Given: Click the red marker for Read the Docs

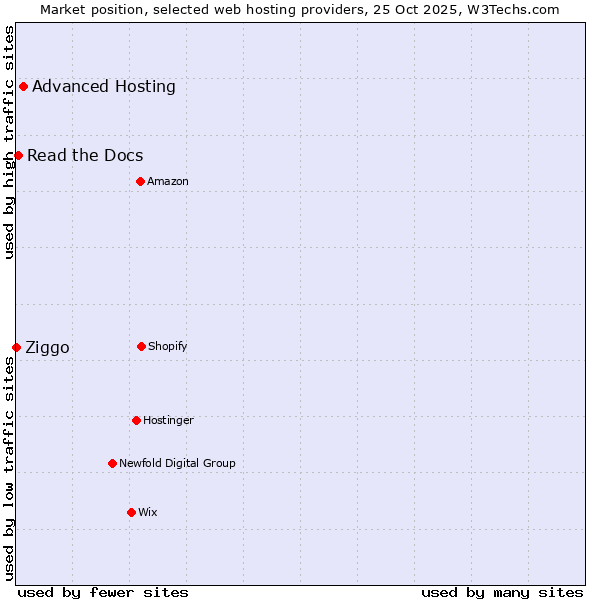Looking at the screenshot, I should [18, 155].
